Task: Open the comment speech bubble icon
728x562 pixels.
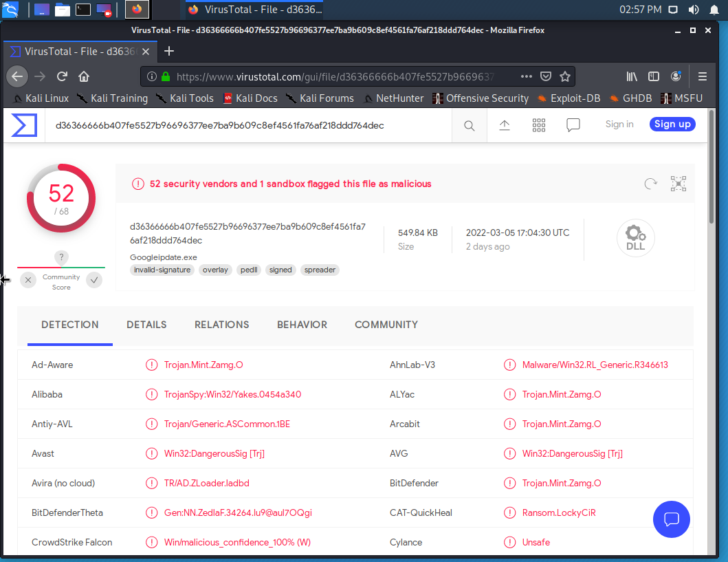Action: [573, 125]
